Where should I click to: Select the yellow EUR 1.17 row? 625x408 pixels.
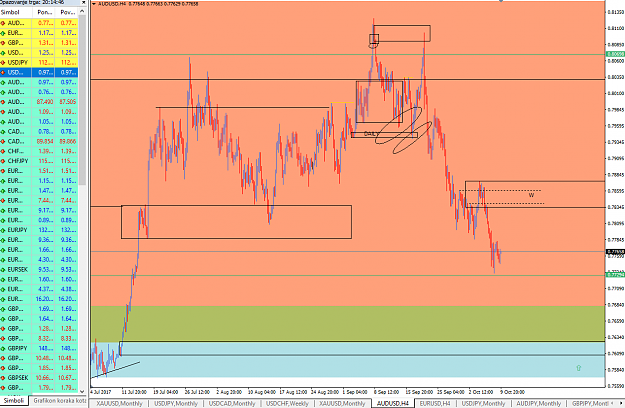coord(39,33)
